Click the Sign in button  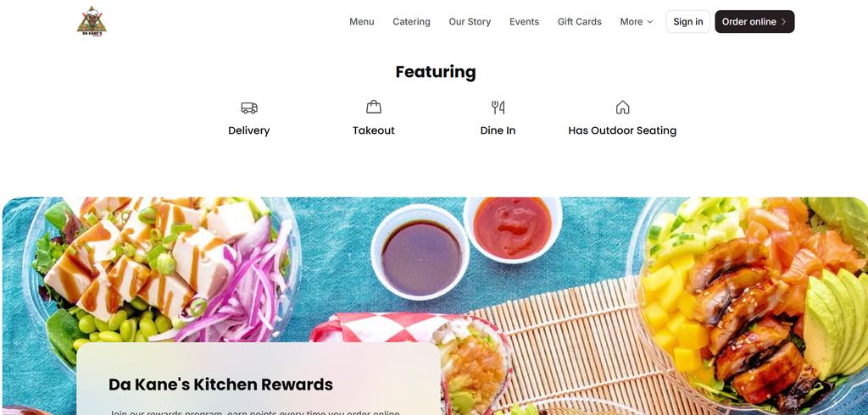[x=688, y=21]
